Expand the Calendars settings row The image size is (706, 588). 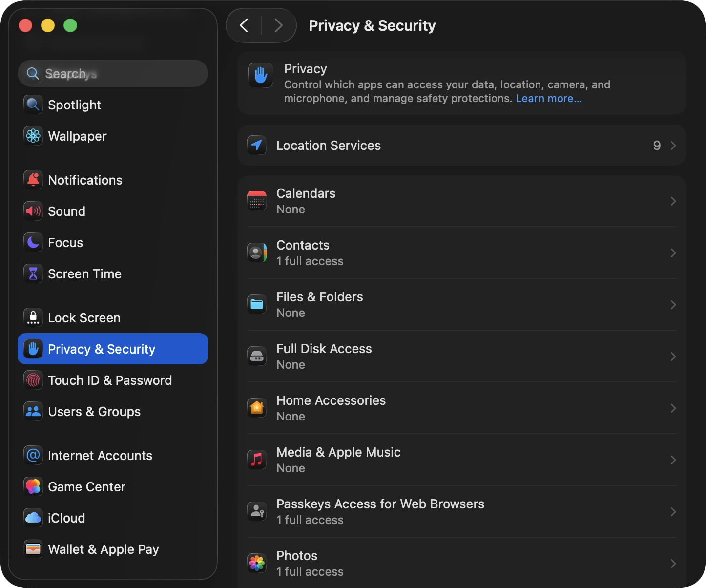(x=461, y=201)
